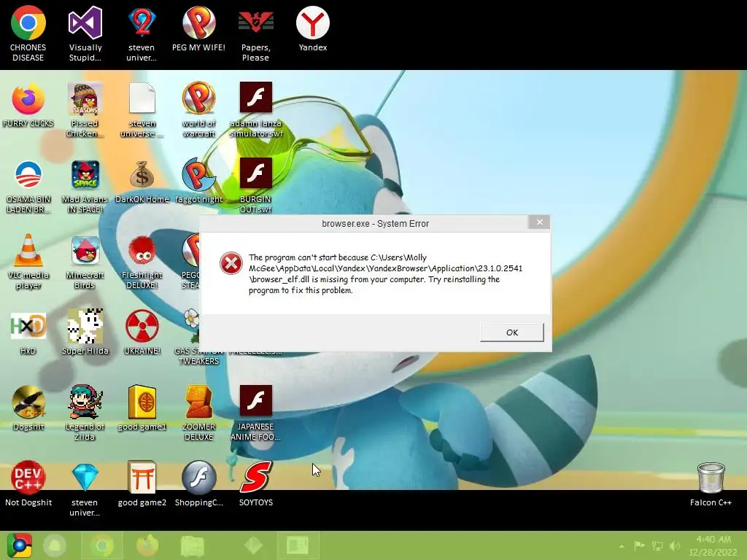Click the missing browser_elf.dll error message text

point(385,274)
